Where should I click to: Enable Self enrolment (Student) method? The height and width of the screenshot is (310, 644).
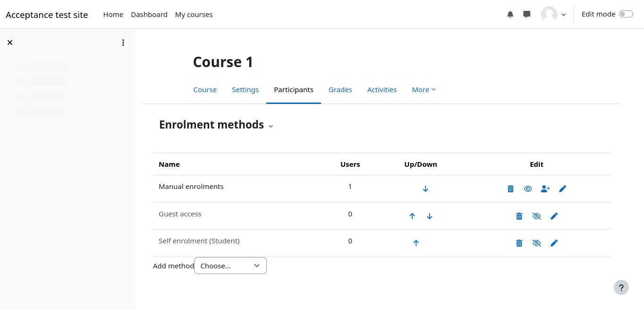(536, 243)
